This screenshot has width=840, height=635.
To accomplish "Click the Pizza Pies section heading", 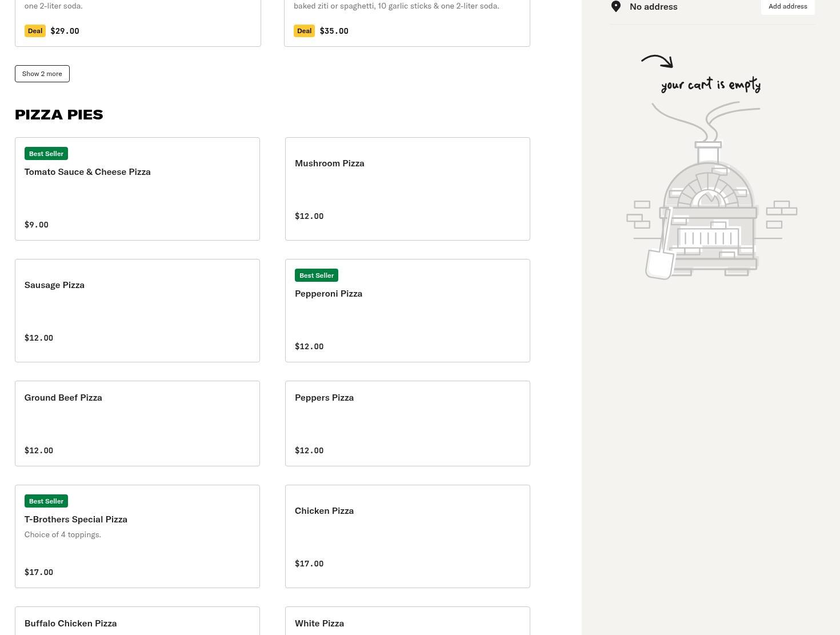I will 59,114.
